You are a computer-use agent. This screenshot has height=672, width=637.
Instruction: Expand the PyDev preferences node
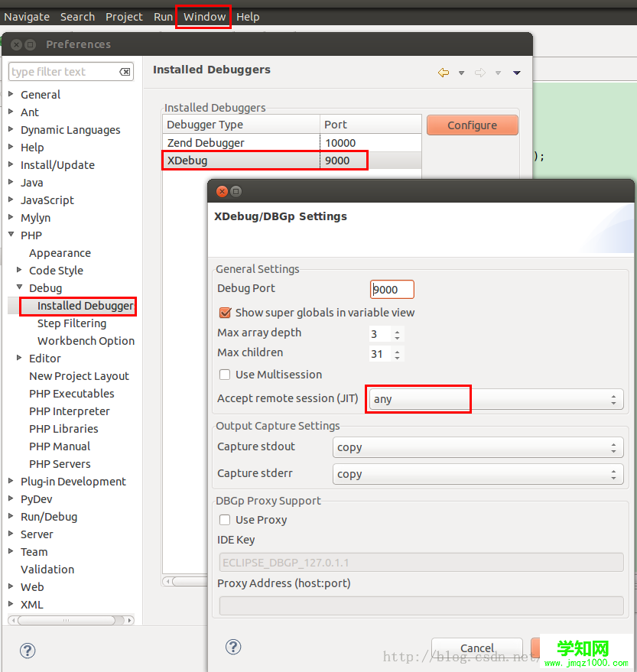pyautogui.click(x=11, y=498)
